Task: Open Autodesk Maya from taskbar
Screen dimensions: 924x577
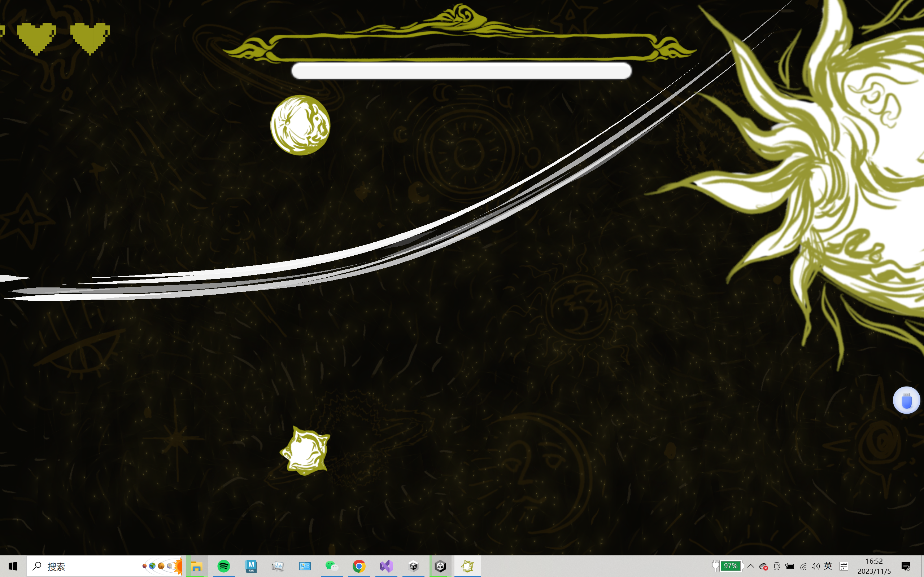Action: point(251,566)
